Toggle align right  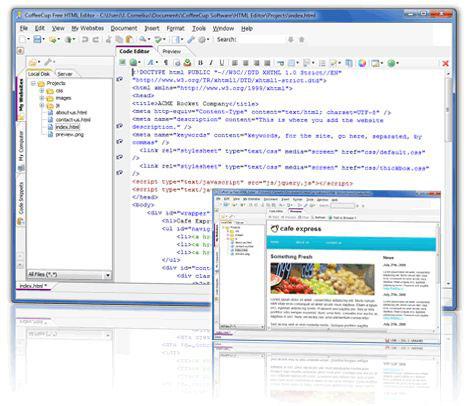point(256,63)
